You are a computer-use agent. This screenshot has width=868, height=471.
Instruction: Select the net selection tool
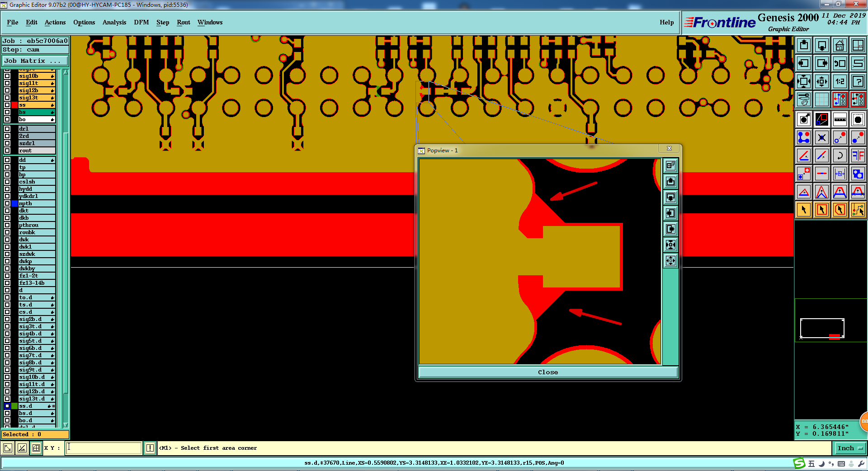click(858, 210)
